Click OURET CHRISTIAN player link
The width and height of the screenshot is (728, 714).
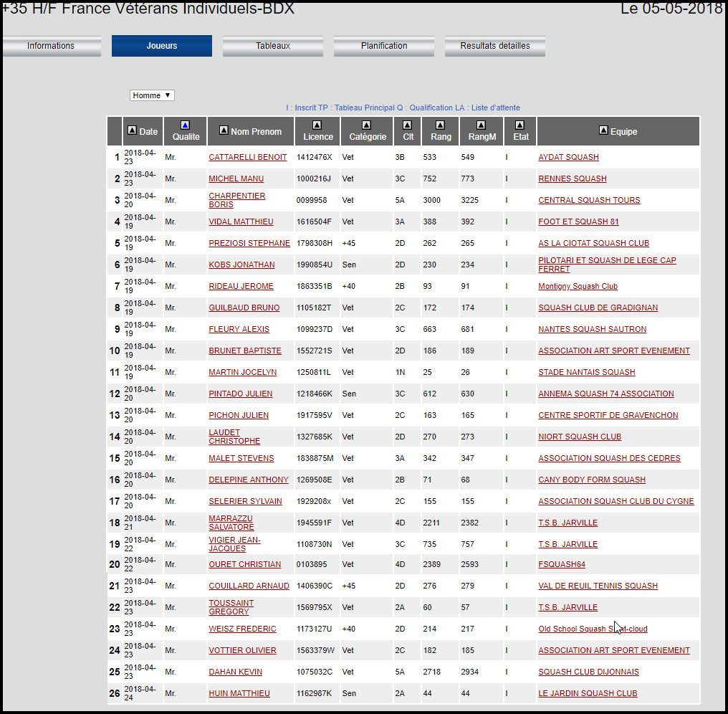click(244, 564)
